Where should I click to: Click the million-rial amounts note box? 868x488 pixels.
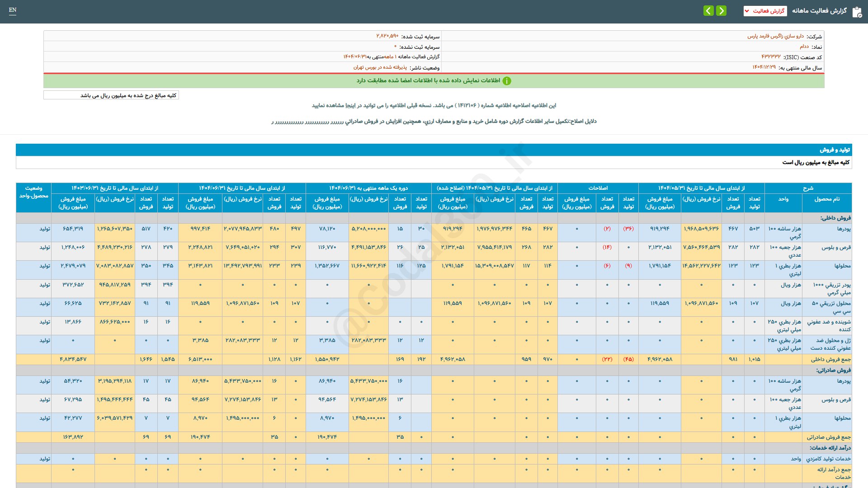[x=111, y=95]
